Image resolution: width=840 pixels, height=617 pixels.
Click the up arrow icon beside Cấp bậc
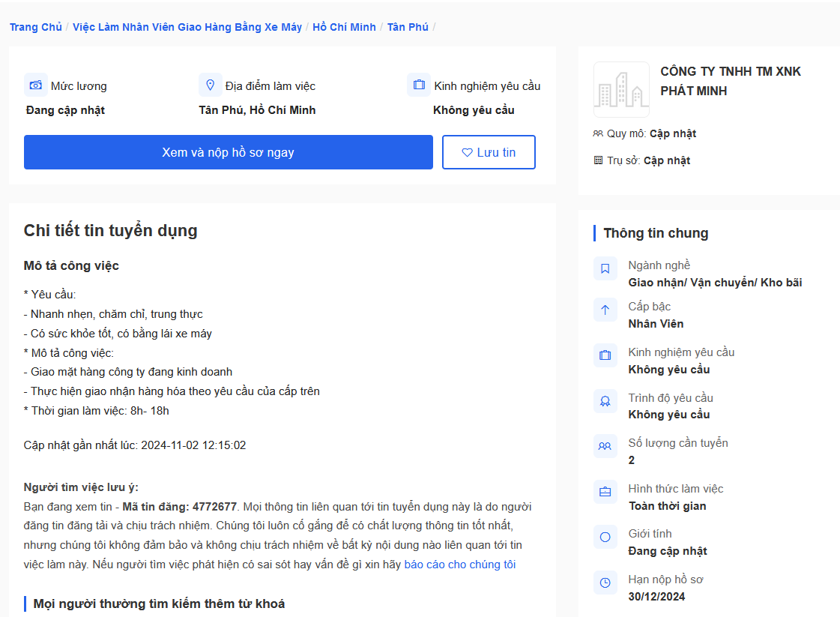click(605, 310)
